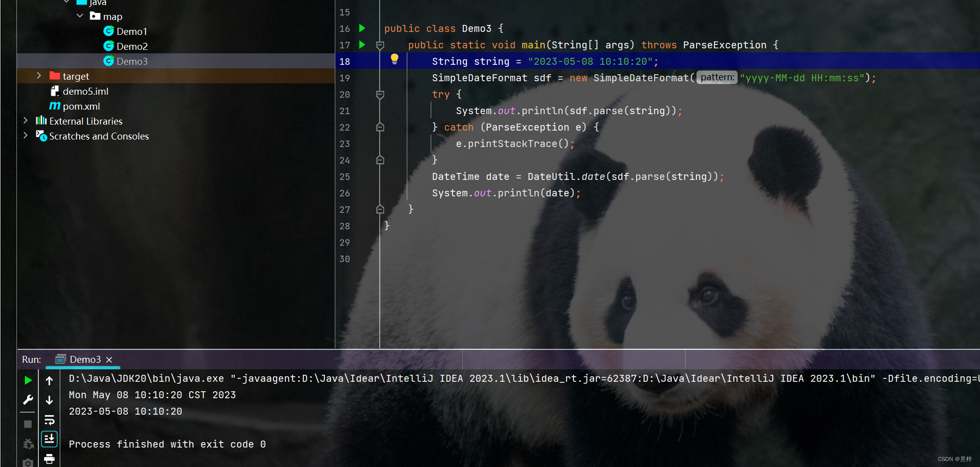980x467 pixels.
Task: Click the gray Stop process icon
Action: (x=28, y=424)
